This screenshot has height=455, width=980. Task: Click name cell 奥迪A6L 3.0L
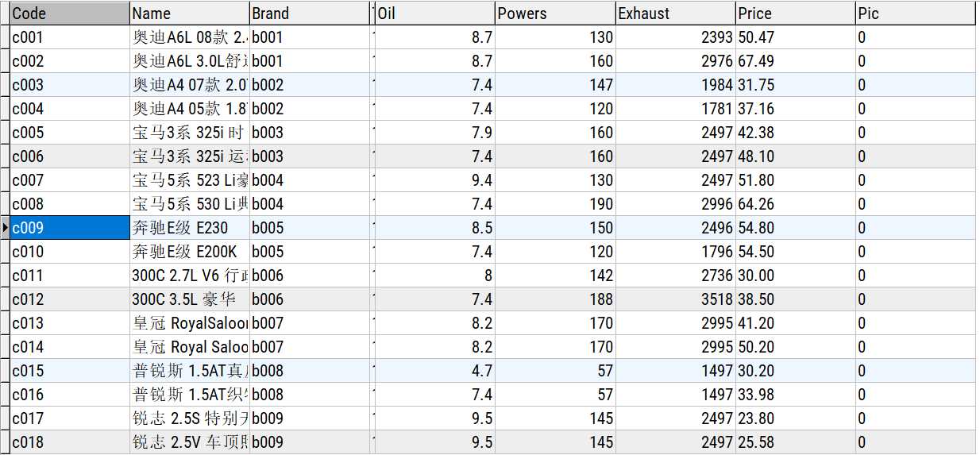coord(190,61)
